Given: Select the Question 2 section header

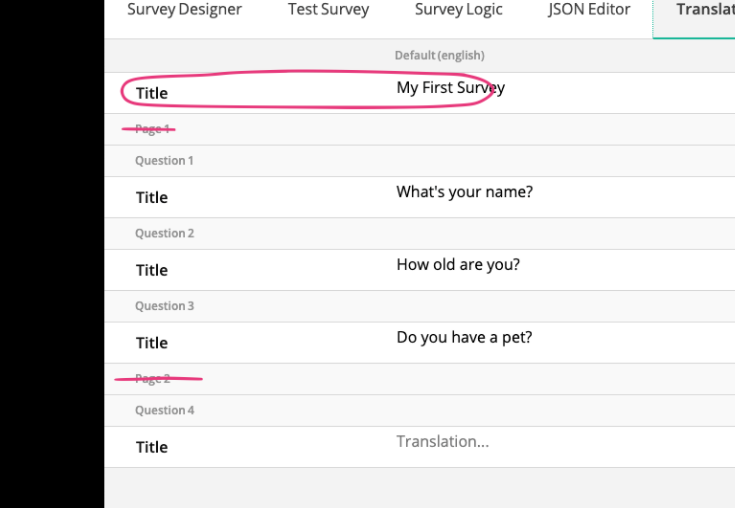Looking at the screenshot, I should (x=164, y=234).
